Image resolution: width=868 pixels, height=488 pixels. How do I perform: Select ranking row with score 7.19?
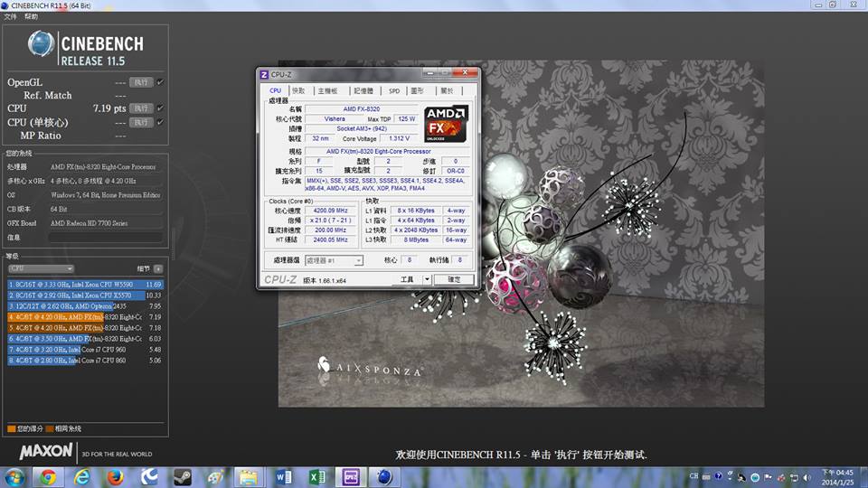click(85, 317)
